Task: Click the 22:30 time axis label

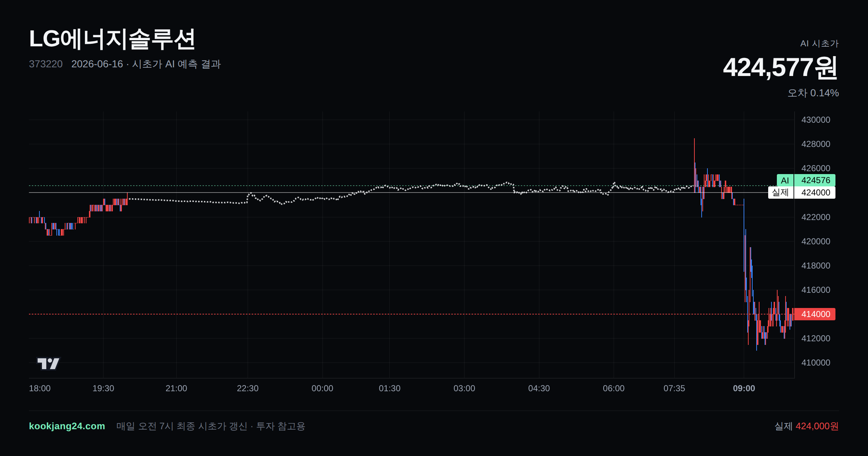Action: point(248,388)
